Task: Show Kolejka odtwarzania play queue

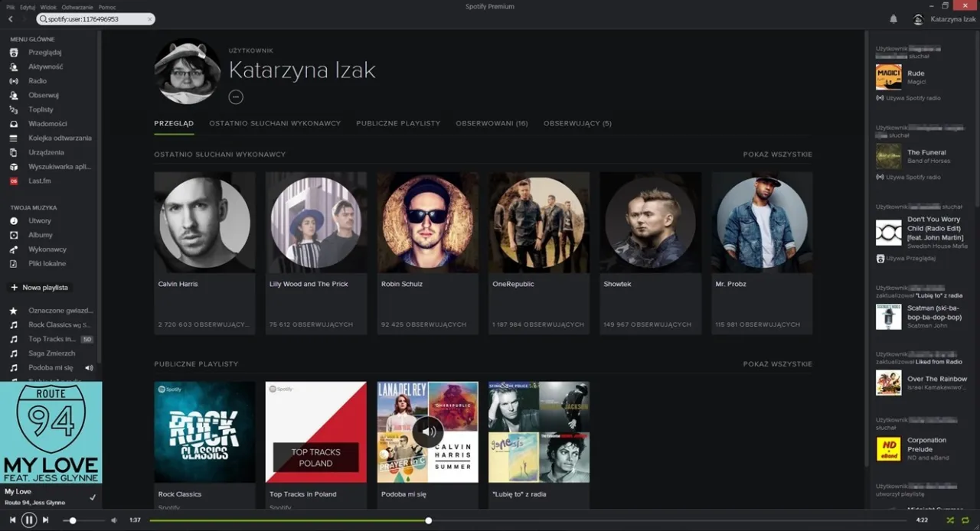Action: [60, 138]
